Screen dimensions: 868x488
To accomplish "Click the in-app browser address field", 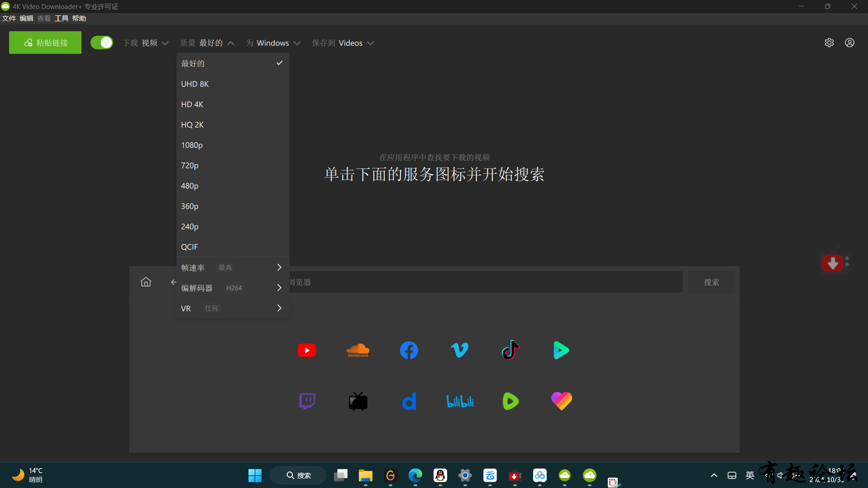I will [x=486, y=282].
